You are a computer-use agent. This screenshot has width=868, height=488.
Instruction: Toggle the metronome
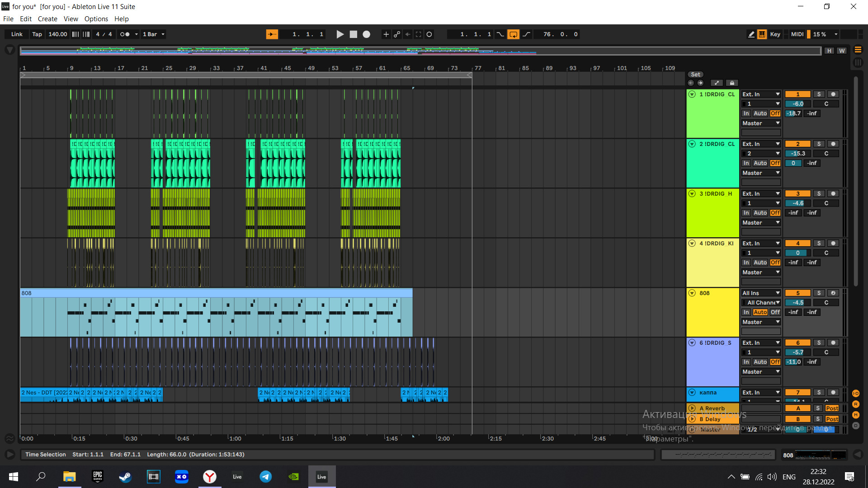(x=125, y=34)
